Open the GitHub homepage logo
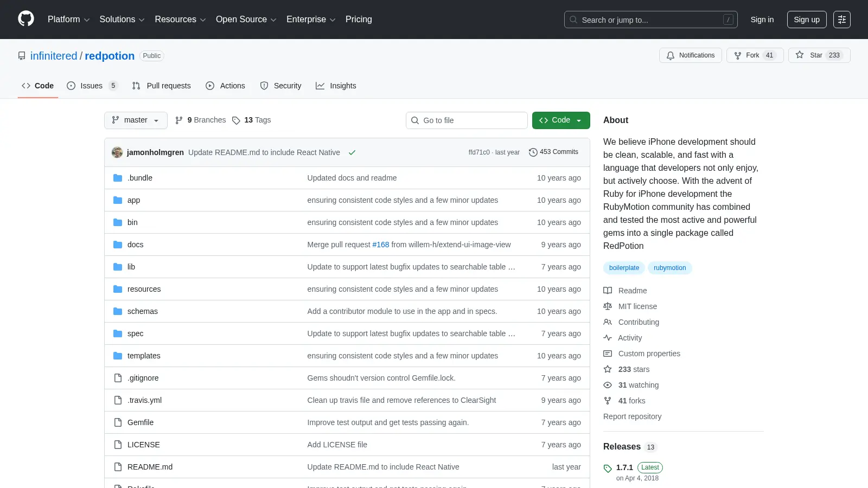This screenshot has height=488, width=868. (x=26, y=19)
